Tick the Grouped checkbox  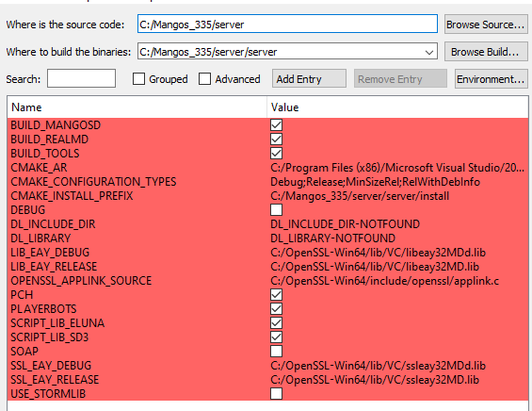(138, 79)
